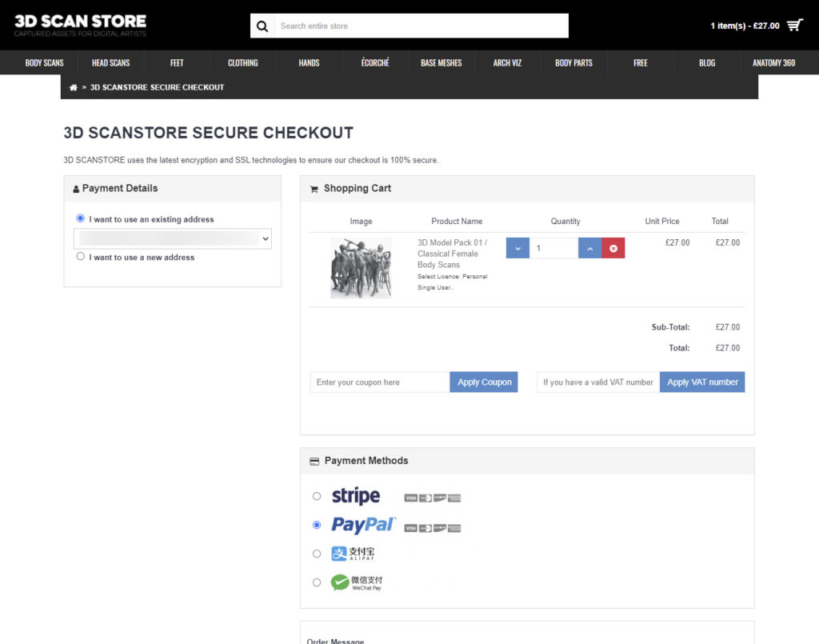Click the WeChat Pay logo

tap(357, 582)
